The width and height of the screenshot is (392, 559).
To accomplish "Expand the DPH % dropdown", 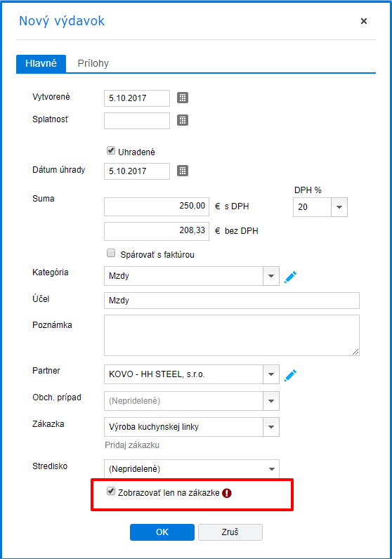I will [339, 207].
